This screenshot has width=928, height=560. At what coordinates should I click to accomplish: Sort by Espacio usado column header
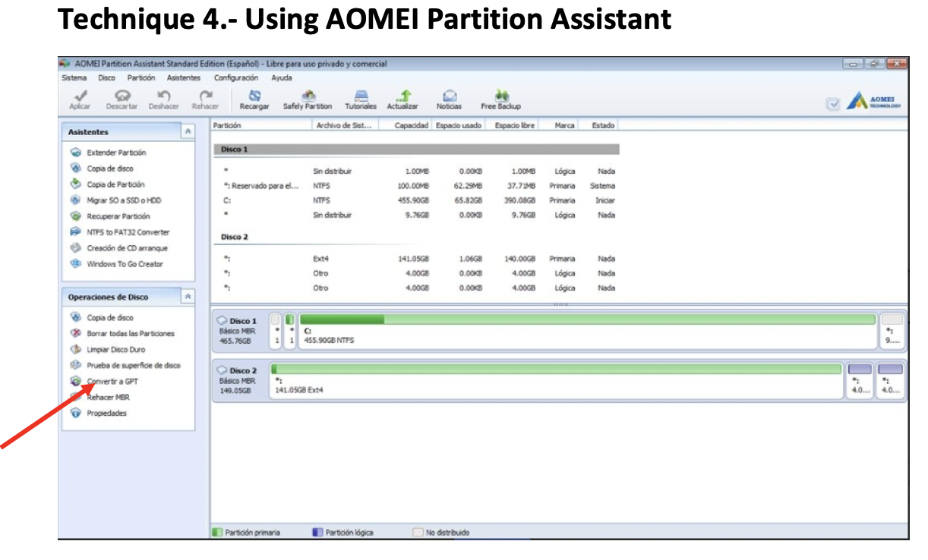pyautogui.click(x=458, y=125)
